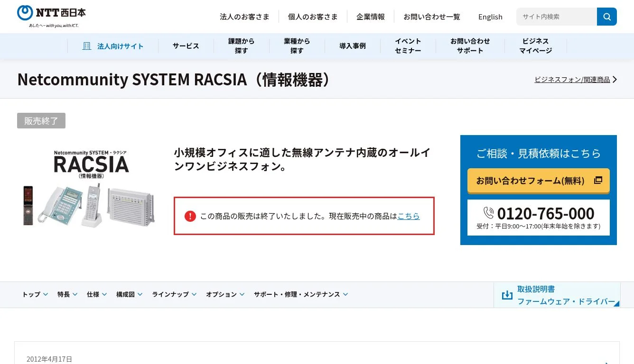634x364 pixels.
Task: Click the 0120-765-000 phone number
Action: [x=546, y=213]
